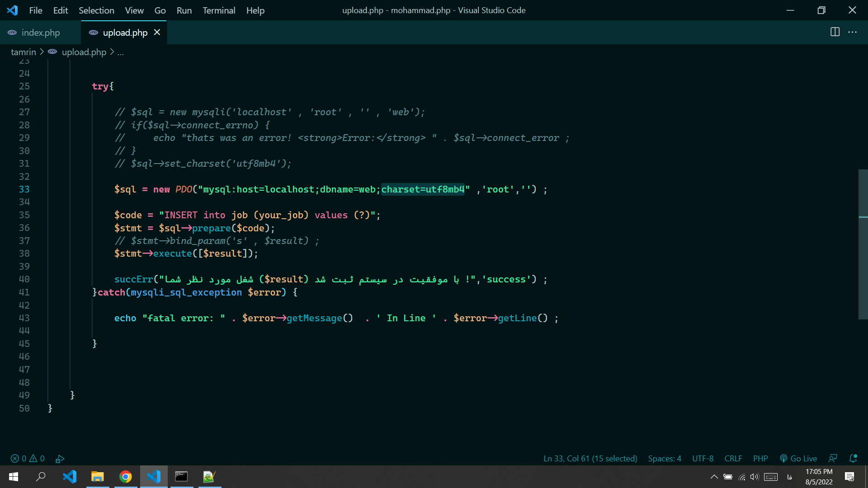Select PHP language mode in status bar

coord(760,459)
